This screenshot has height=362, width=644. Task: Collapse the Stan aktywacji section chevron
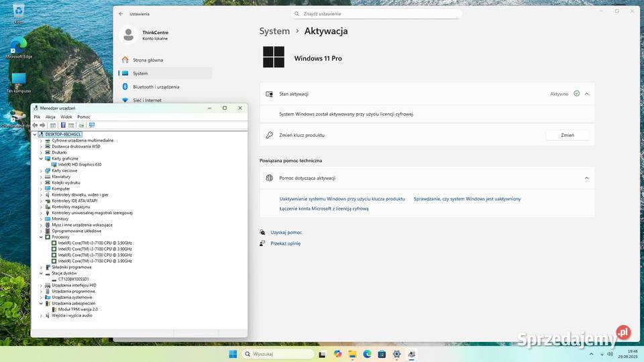click(586, 94)
